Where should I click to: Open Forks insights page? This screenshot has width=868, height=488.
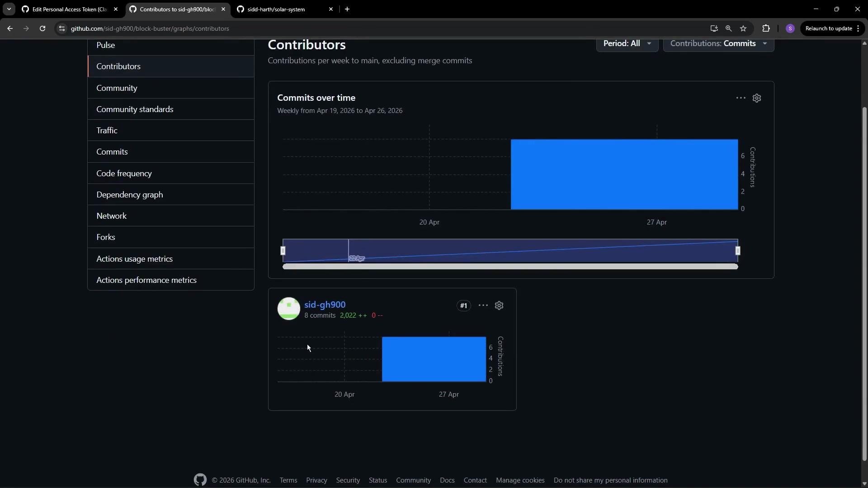[x=170, y=237]
